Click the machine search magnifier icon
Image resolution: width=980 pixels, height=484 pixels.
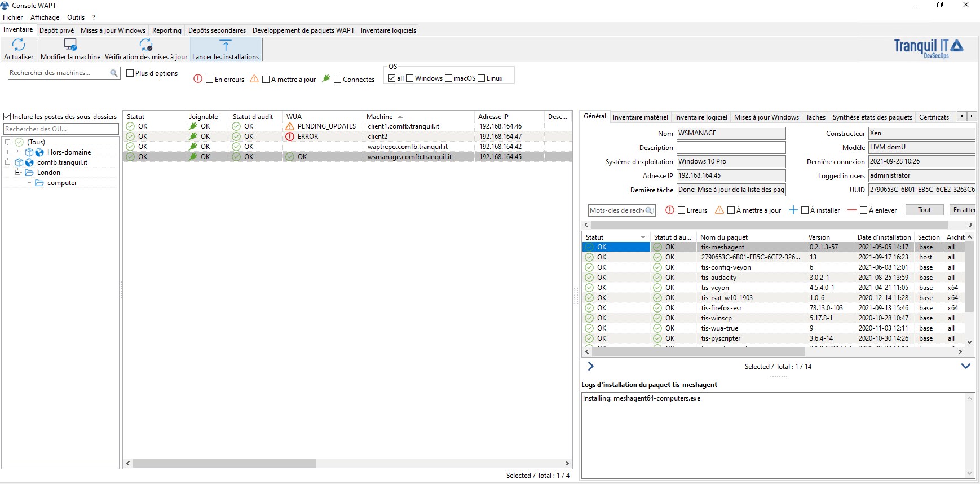(x=114, y=73)
